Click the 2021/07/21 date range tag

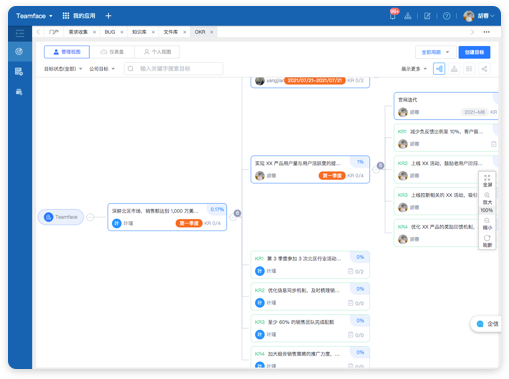coord(315,80)
